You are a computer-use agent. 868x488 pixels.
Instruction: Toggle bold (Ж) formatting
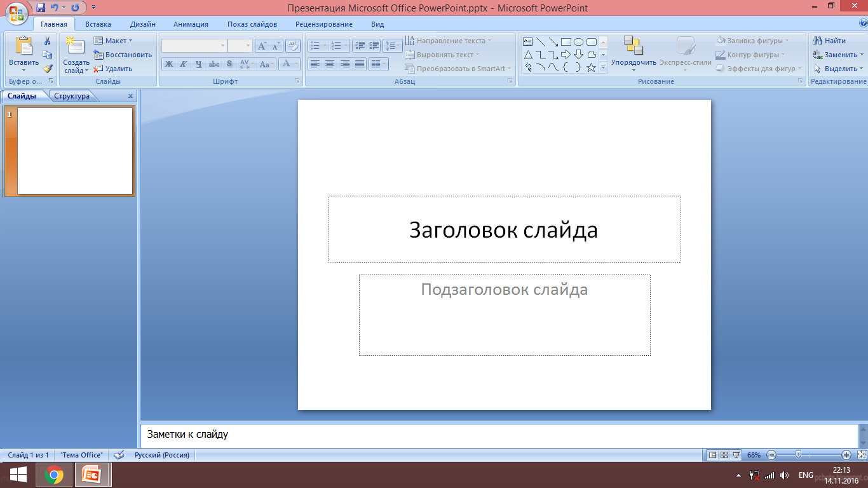pyautogui.click(x=168, y=64)
